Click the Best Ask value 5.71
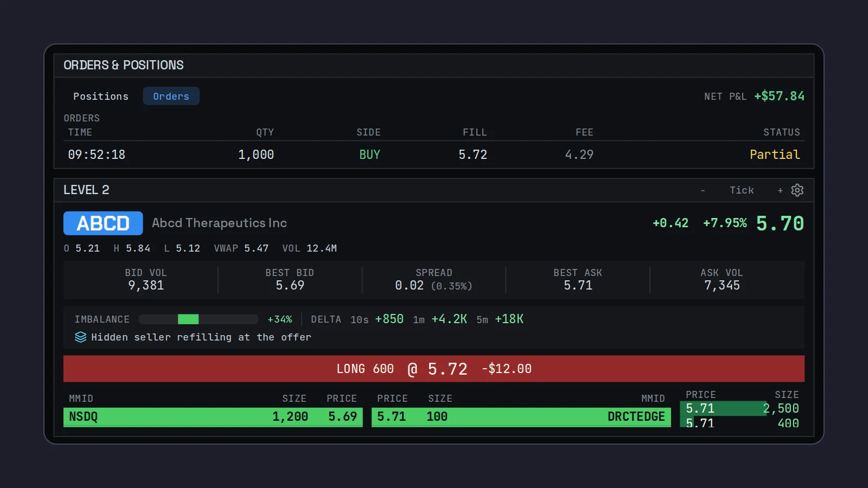Viewport: 868px width, 488px height. pos(578,285)
